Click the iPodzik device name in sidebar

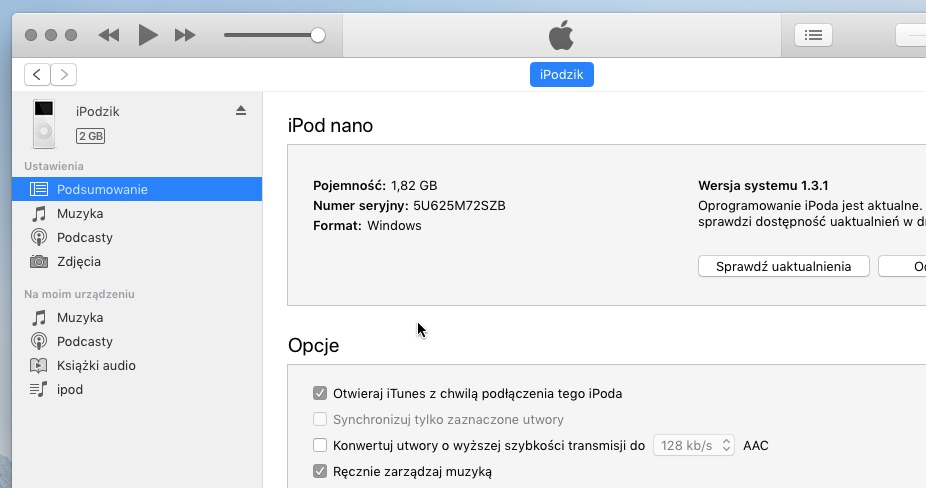(97, 112)
